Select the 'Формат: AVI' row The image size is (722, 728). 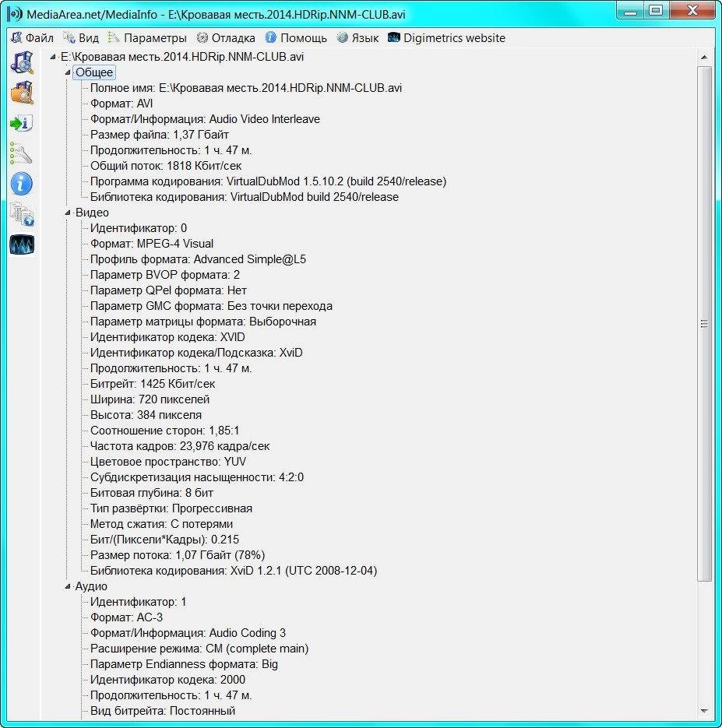tap(122, 104)
